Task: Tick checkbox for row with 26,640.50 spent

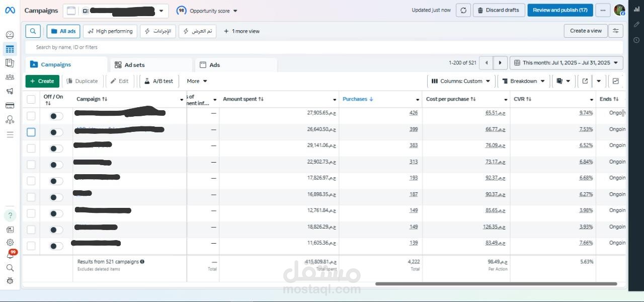Action: (31, 132)
